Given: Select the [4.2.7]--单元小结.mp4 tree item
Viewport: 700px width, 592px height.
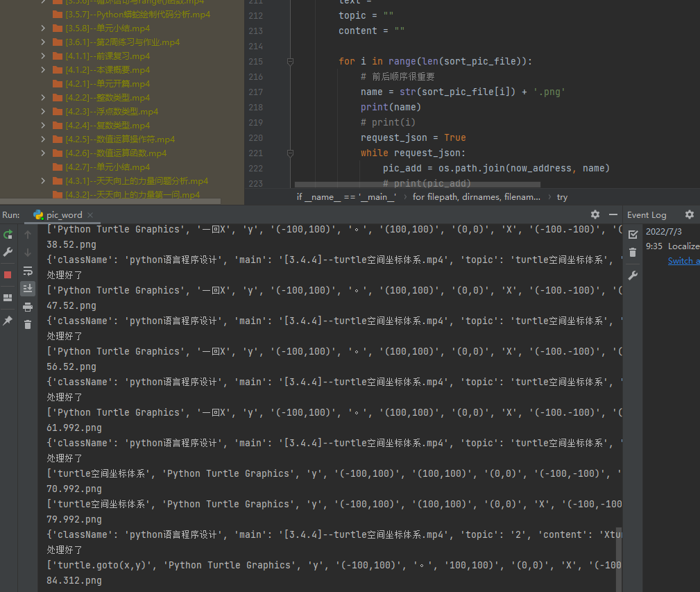Looking at the screenshot, I should pos(108,167).
